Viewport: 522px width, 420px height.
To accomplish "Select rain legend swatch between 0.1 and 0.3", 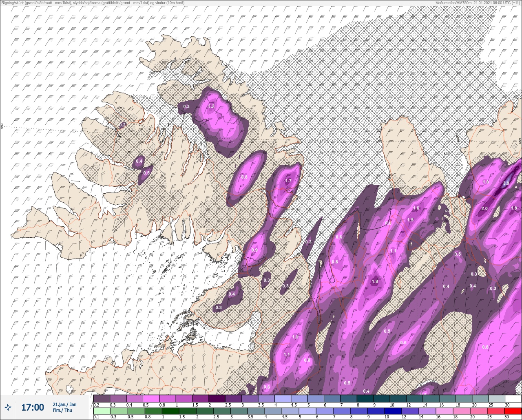I will coord(102,411).
